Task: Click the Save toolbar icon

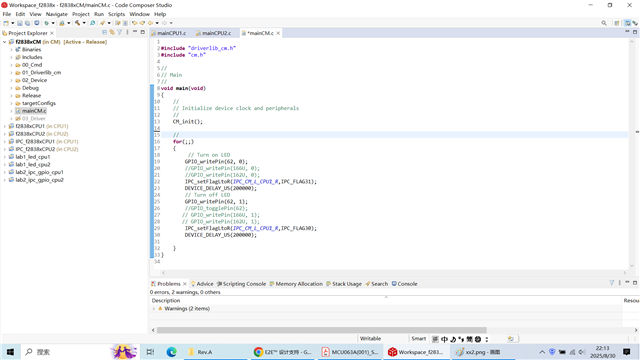Action: 20,23
